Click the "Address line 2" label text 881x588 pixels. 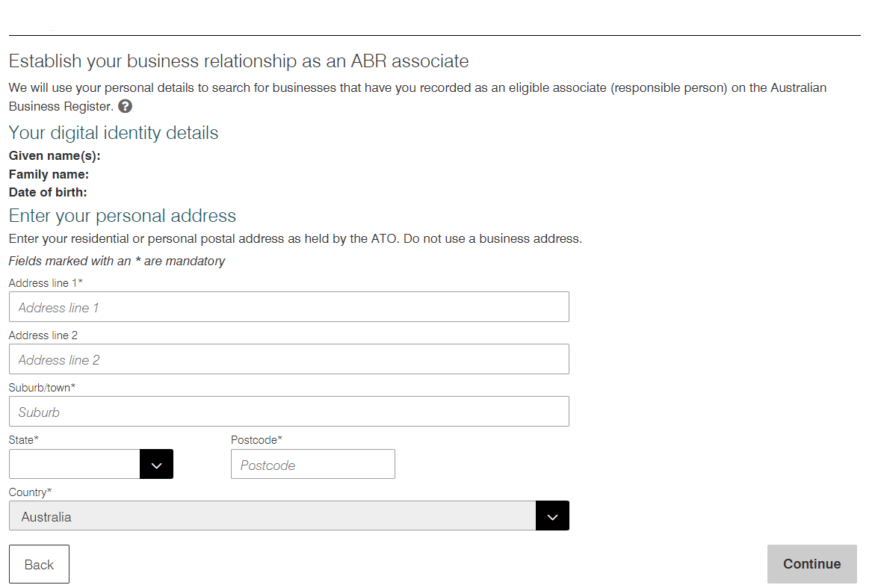tap(43, 335)
